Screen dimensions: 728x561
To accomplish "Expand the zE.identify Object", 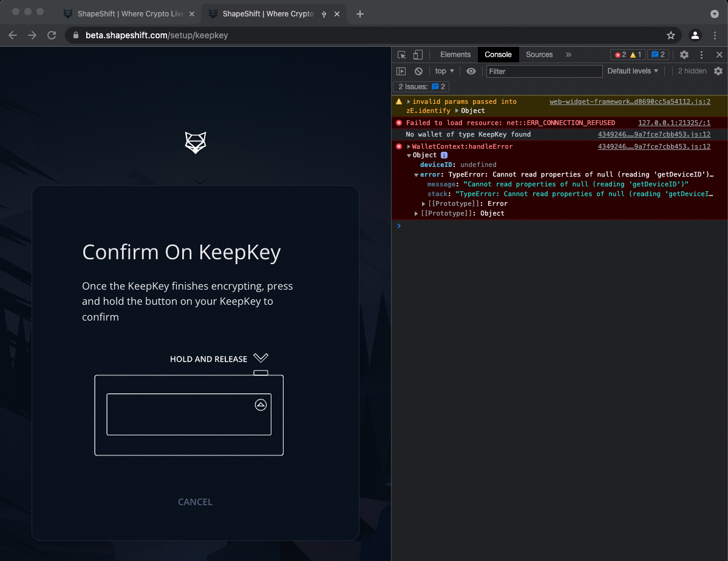I will pyautogui.click(x=457, y=110).
